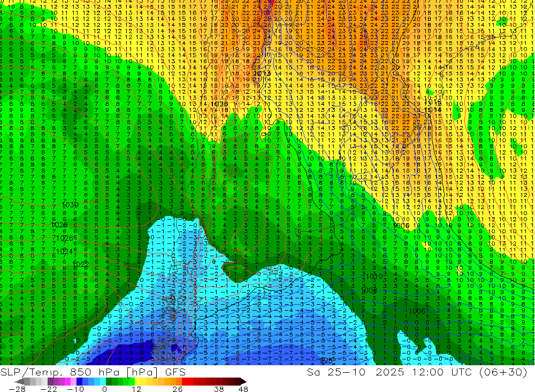Click the 998 isobar label
Image resolution: width=535 pixels, height=392 pixels.
coord(326,360)
